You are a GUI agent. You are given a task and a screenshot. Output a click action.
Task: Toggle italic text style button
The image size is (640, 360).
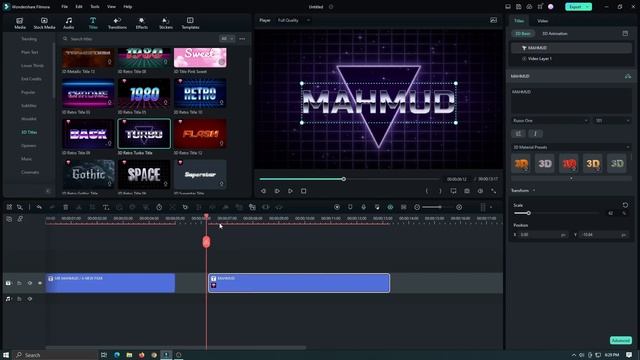click(x=536, y=133)
